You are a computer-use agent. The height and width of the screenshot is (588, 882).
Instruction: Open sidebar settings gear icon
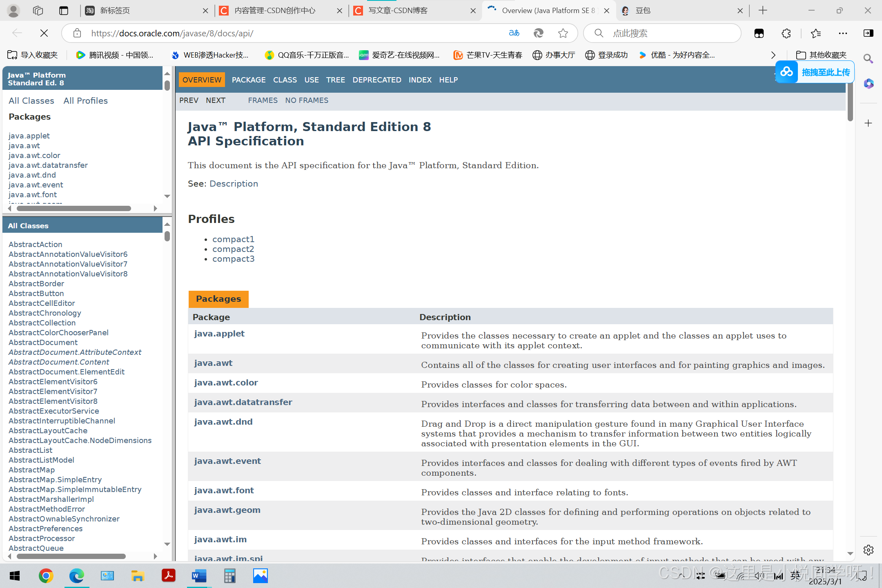point(868,550)
